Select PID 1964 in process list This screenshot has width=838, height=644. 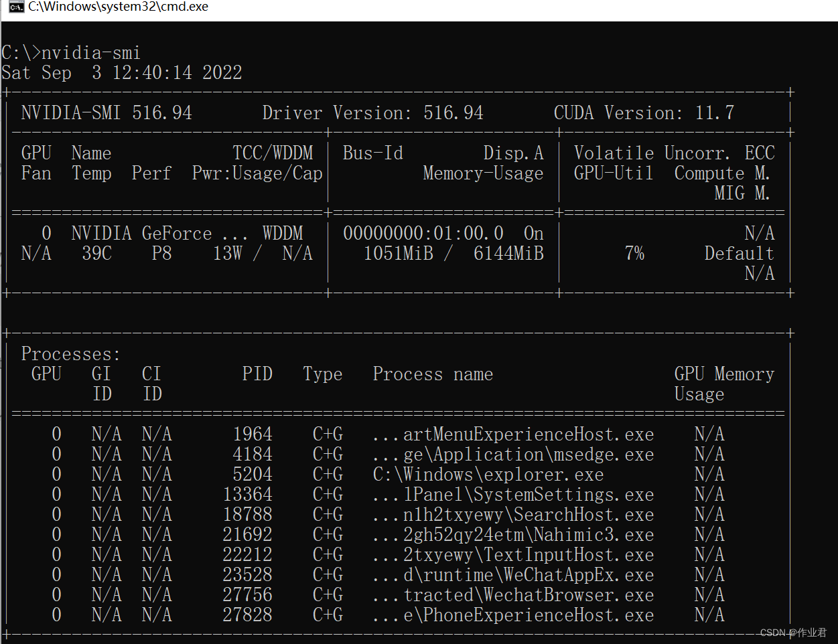click(x=254, y=434)
